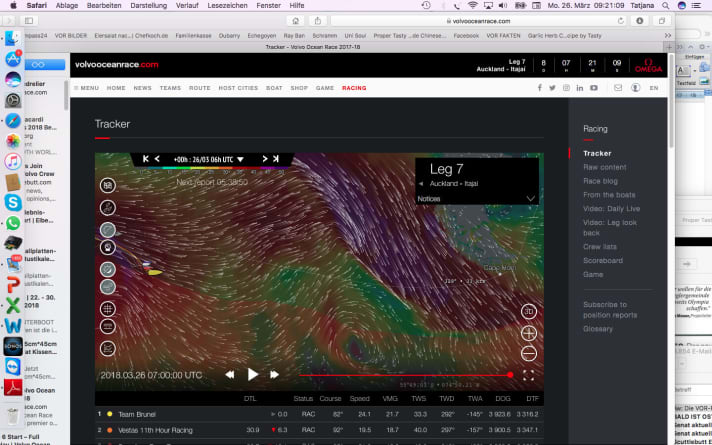The height and width of the screenshot is (445, 712).
Task: Toggle the 3D view button
Action: [x=529, y=312]
